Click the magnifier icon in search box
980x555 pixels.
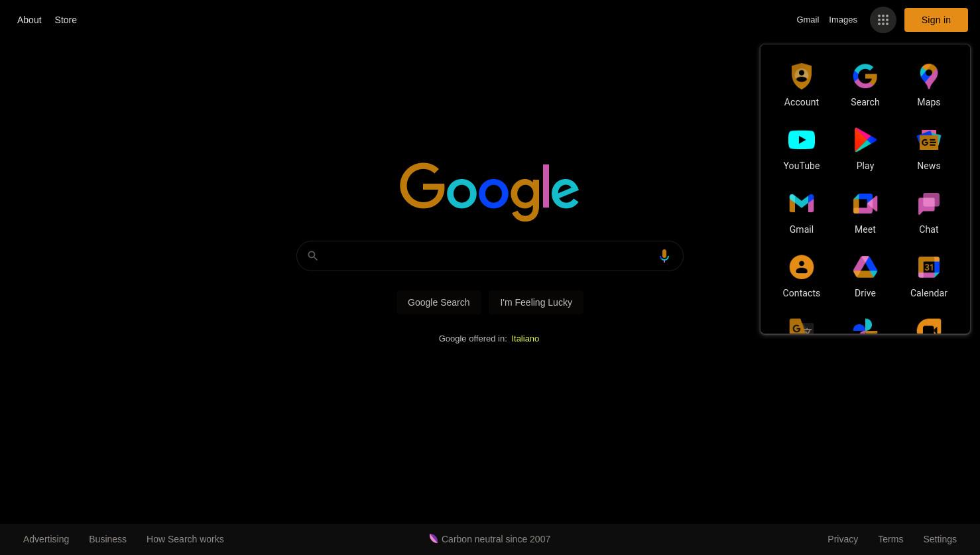(x=313, y=256)
